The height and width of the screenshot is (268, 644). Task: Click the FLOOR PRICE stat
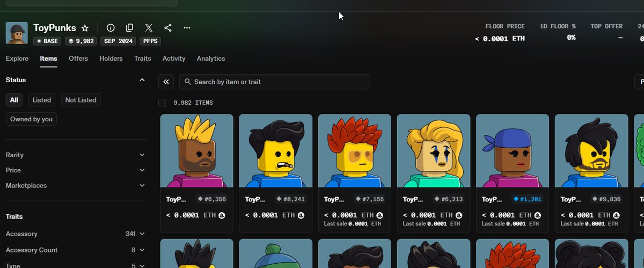tap(500, 32)
